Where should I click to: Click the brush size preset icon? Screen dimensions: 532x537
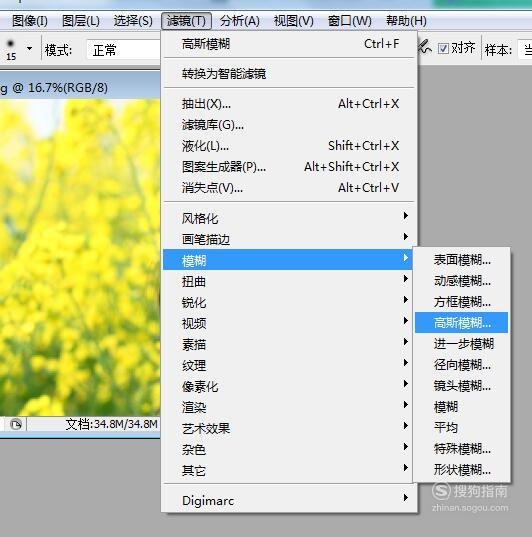(x=11, y=49)
